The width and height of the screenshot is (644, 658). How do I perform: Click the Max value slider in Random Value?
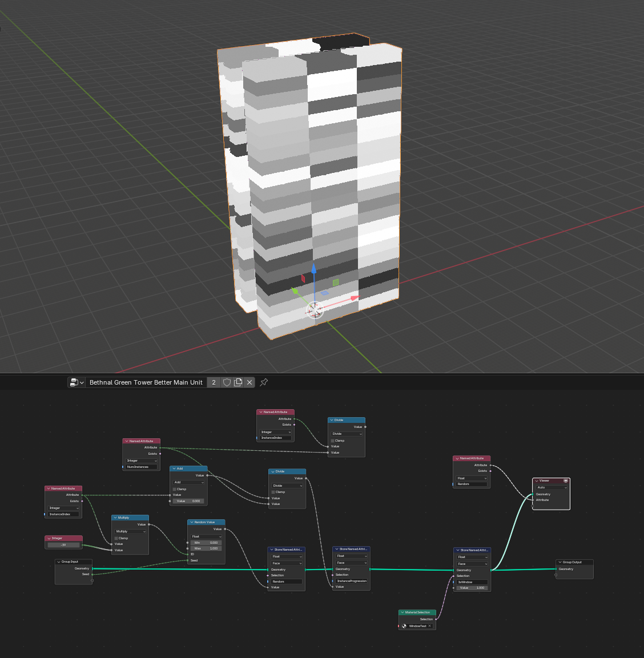[x=206, y=548]
